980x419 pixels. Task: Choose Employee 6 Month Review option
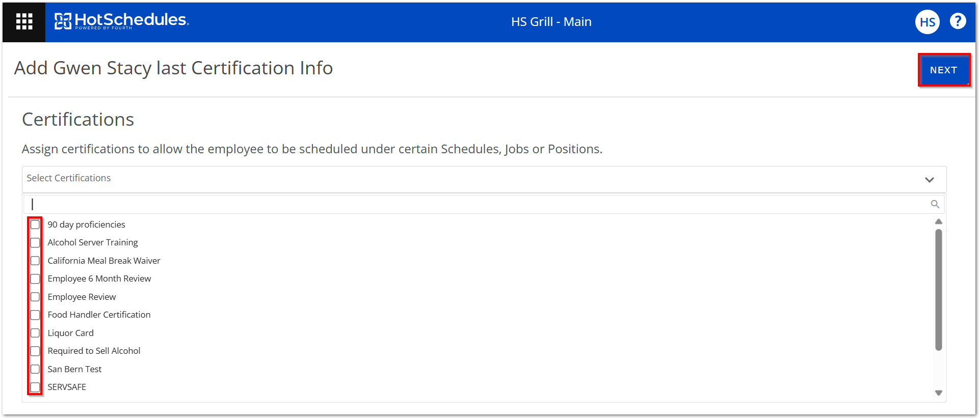(99, 278)
